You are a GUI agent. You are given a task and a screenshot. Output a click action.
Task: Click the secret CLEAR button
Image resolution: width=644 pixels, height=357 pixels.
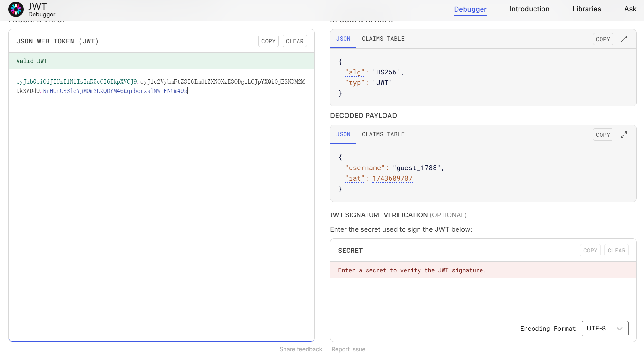[616, 250]
